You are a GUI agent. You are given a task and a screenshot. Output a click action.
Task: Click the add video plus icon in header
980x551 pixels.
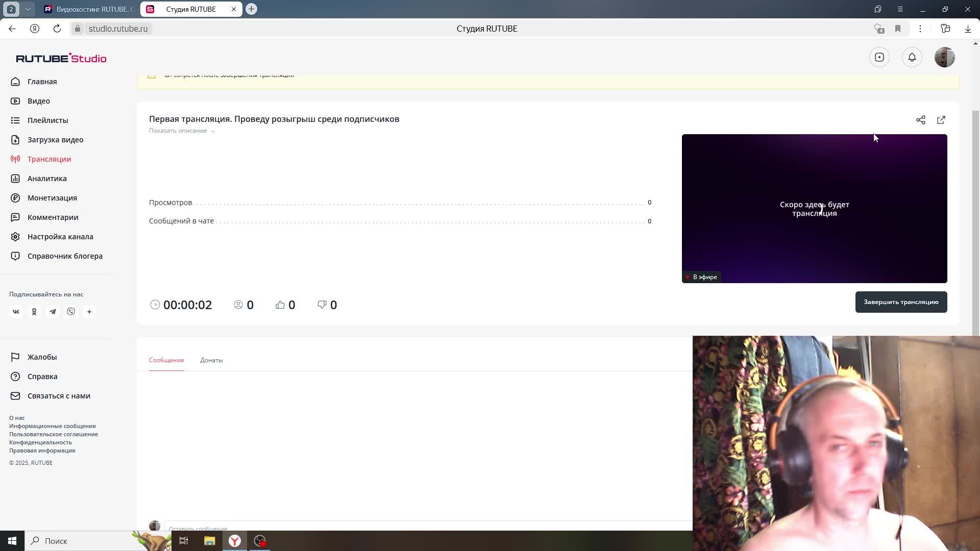click(x=879, y=57)
